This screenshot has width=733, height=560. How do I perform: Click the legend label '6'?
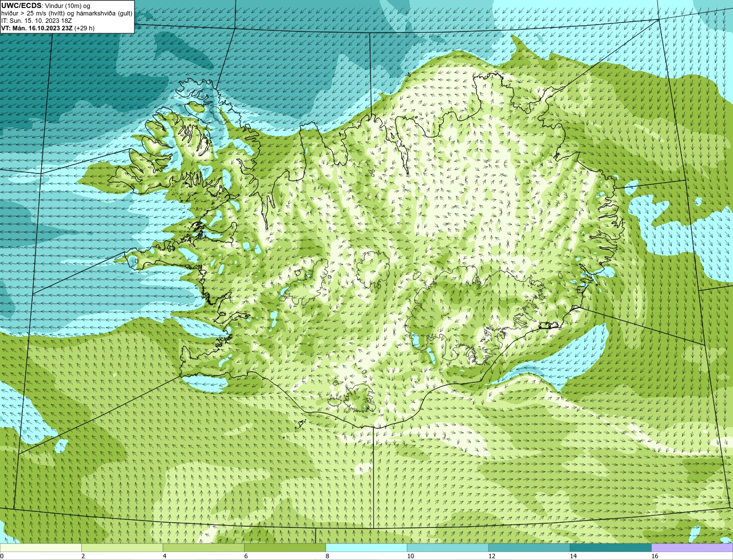point(246,556)
